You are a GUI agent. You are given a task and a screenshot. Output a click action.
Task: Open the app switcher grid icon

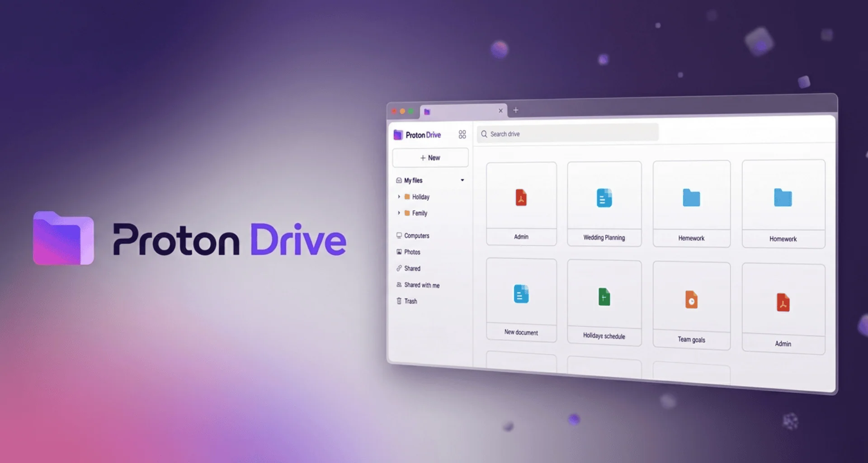(x=462, y=134)
